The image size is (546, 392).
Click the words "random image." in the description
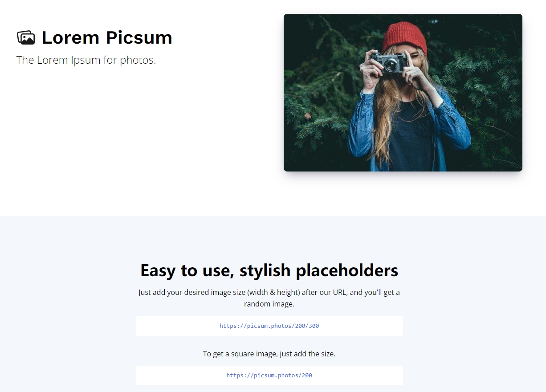[x=269, y=304]
